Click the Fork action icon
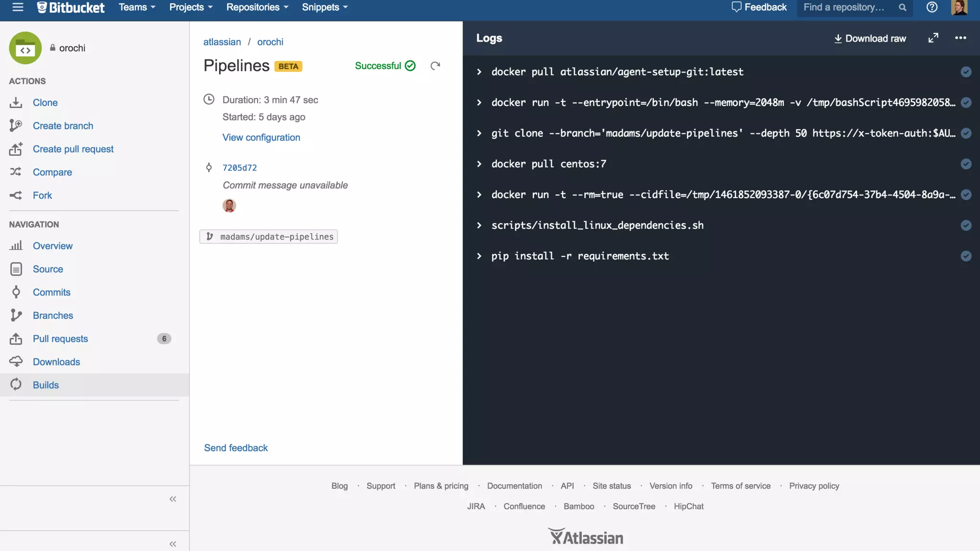Image resolution: width=980 pixels, height=551 pixels. point(16,195)
